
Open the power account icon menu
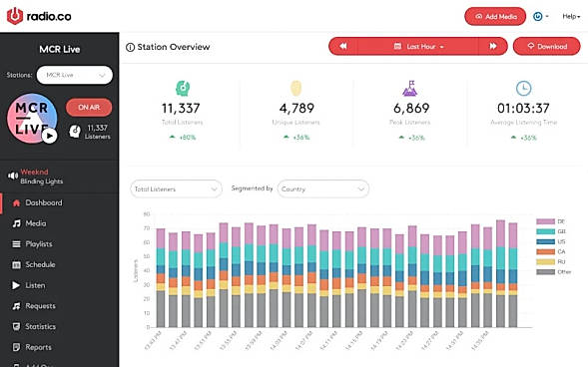pyautogui.click(x=541, y=17)
